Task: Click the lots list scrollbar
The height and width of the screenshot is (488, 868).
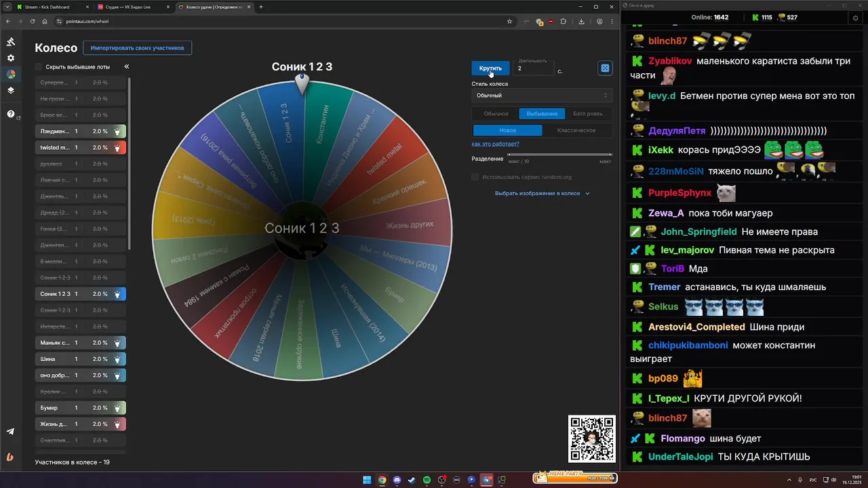Action: coord(129,163)
